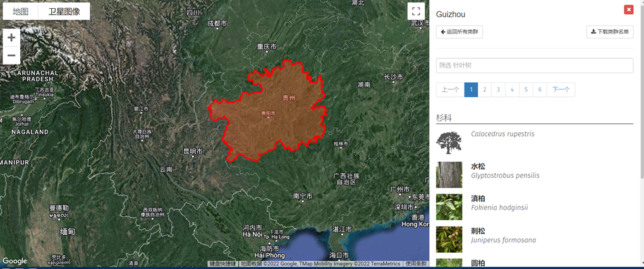Select pagination page 4
644x269 pixels.
(x=512, y=90)
